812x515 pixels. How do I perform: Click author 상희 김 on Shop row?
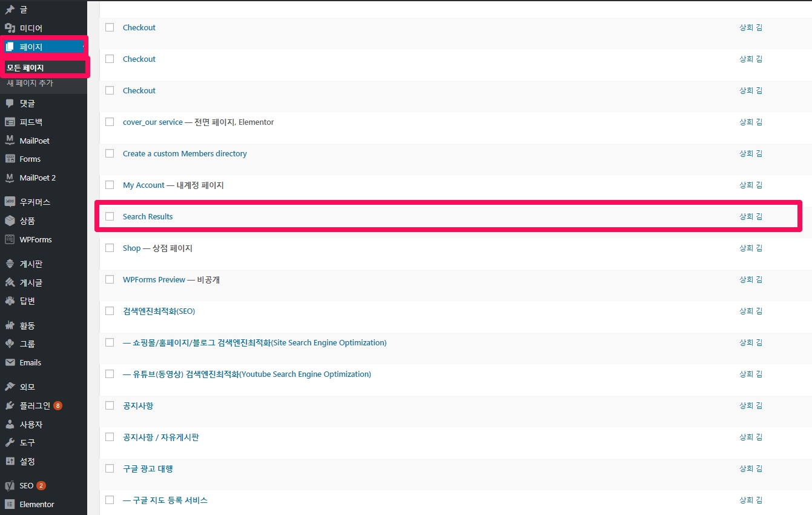pyautogui.click(x=750, y=248)
